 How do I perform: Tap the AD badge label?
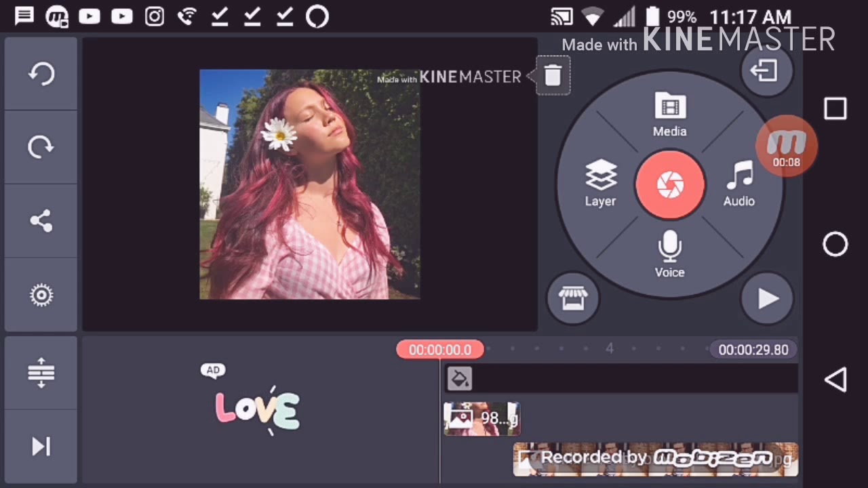coord(213,370)
